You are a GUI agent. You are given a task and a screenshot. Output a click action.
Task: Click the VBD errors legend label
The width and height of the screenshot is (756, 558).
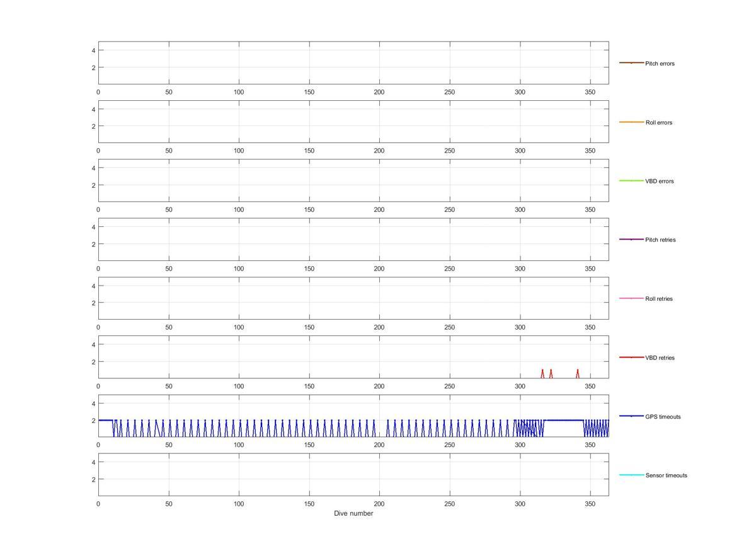[660, 181]
